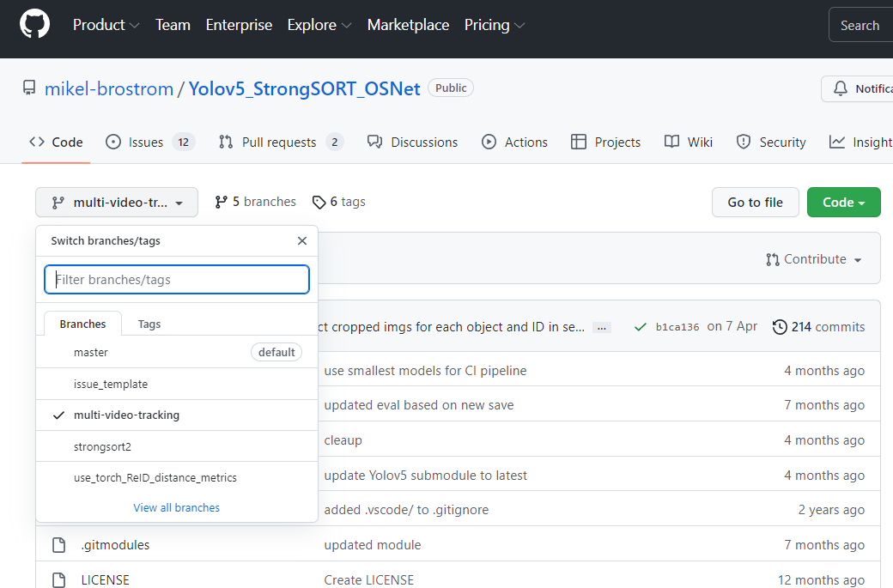
Task: Open the .gitmodules file
Action: (x=115, y=545)
